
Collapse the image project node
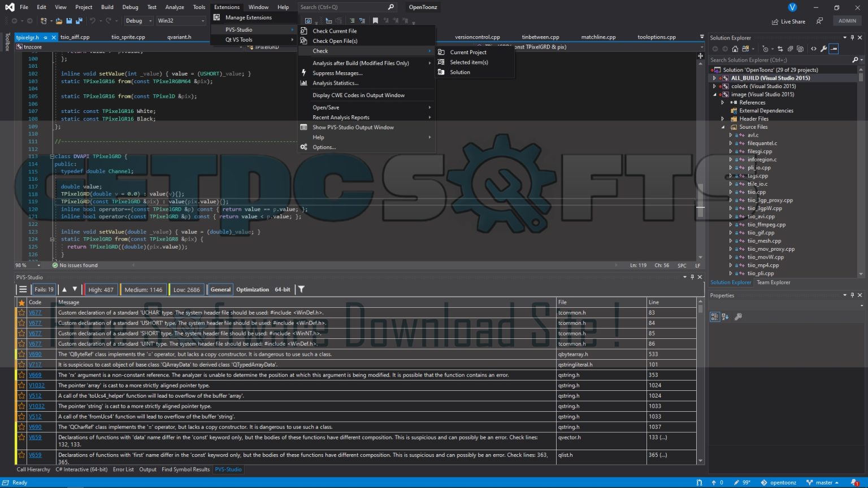point(715,94)
